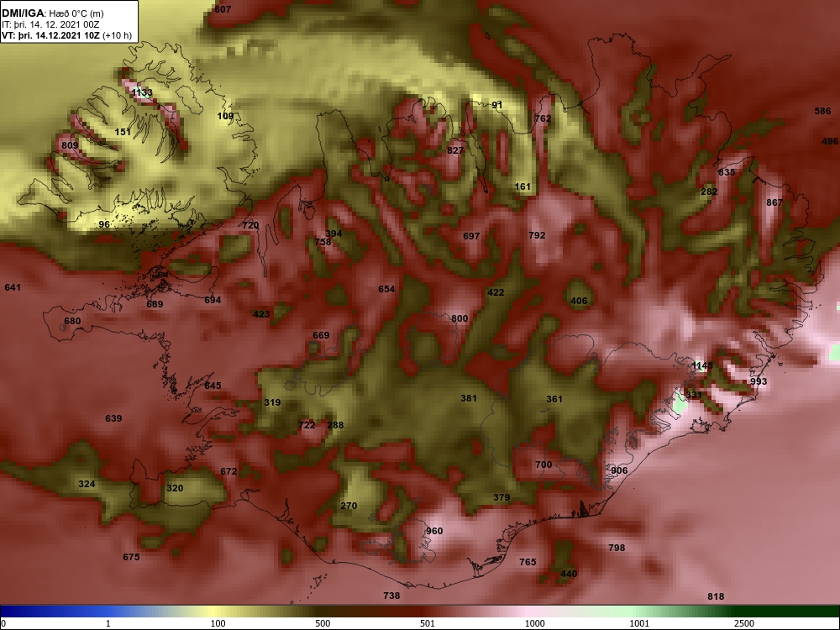
Task: Click the map value 1133
Action: (143, 92)
